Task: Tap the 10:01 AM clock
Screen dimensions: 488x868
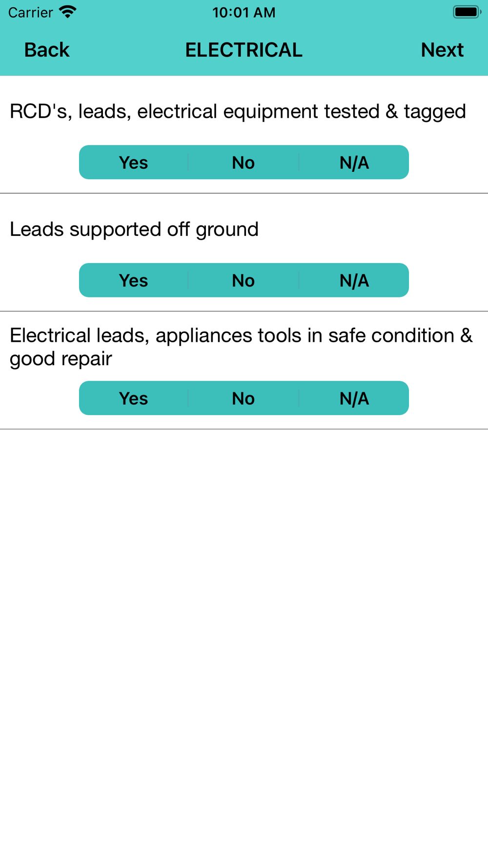Action: pyautogui.click(x=244, y=12)
